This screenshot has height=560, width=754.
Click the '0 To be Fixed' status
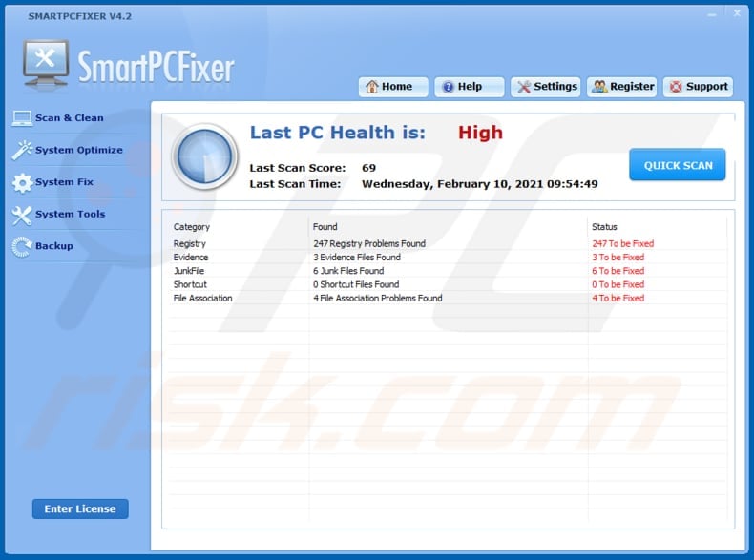pyautogui.click(x=618, y=284)
